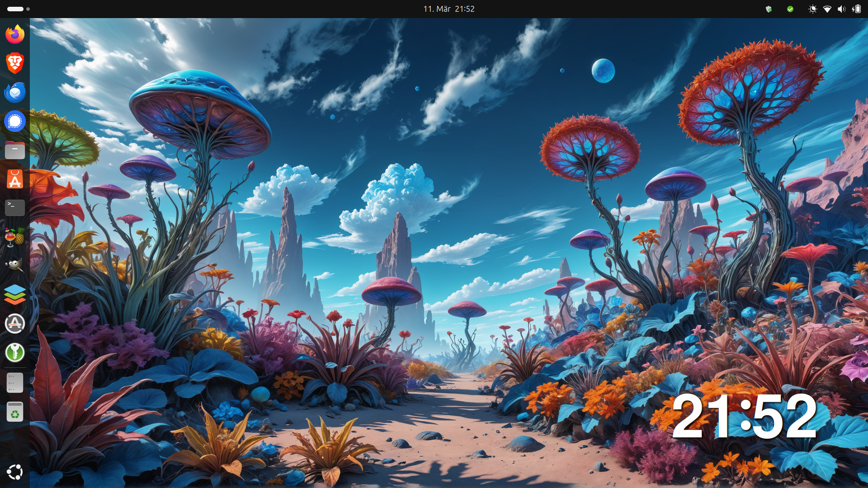The width and height of the screenshot is (868, 488).
Task: Launch ONLYOFFICE from the dock
Action: (x=15, y=295)
